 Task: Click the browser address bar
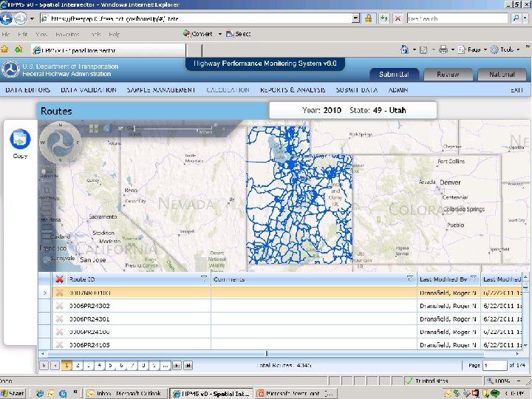point(196,18)
